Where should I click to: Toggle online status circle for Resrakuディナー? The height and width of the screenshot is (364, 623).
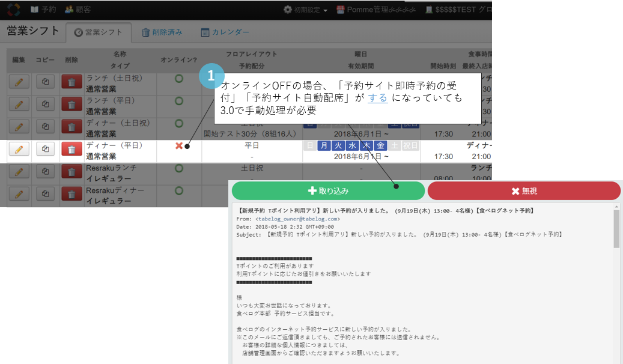(x=179, y=191)
